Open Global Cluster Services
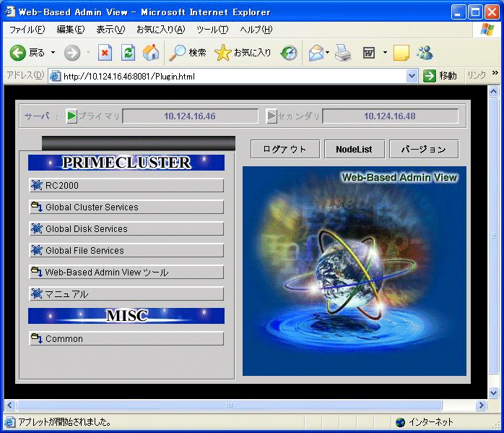Viewport: 504px width, 433px height. (x=126, y=207)
